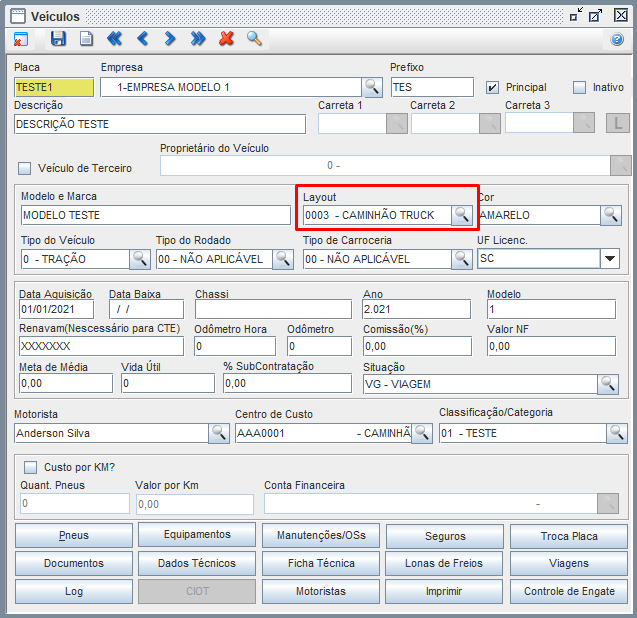Go to first record with double-left arrow
This screenshot has height=618, width=637.
(x=114, y=39)
